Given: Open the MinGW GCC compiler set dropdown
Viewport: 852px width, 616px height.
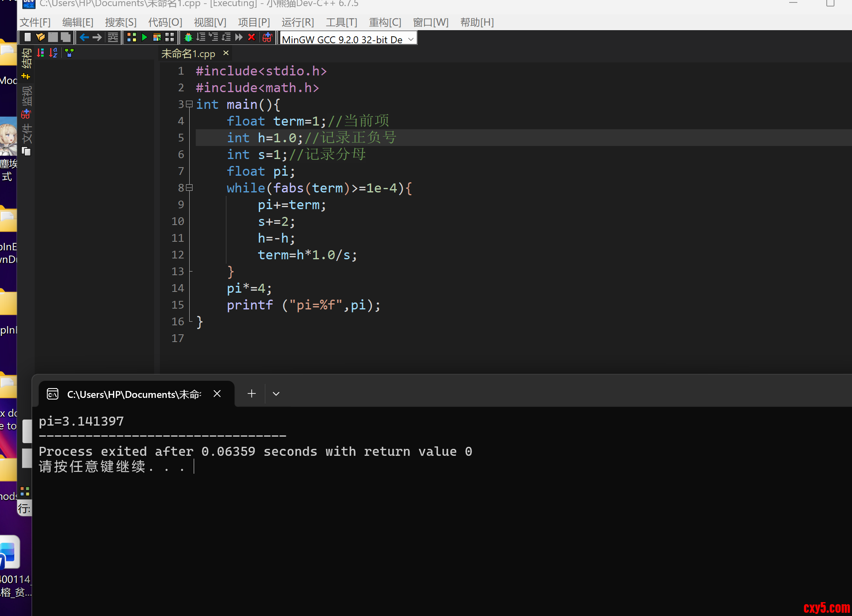Looking at the screenshot, I should [x=411, y=39].
